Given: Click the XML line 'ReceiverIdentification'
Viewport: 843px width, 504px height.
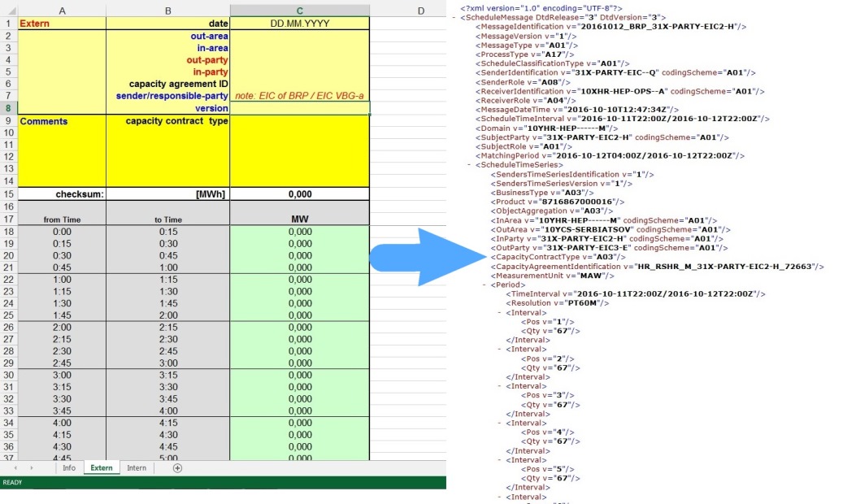Looking at the screenshot, I should pyautogui.click(x=620, y=91).
